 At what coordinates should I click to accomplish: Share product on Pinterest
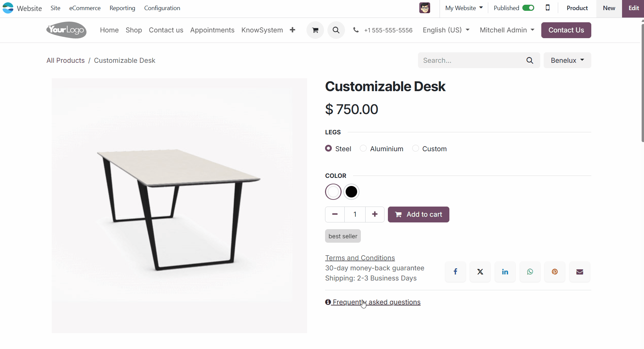[x=554, y=272]
